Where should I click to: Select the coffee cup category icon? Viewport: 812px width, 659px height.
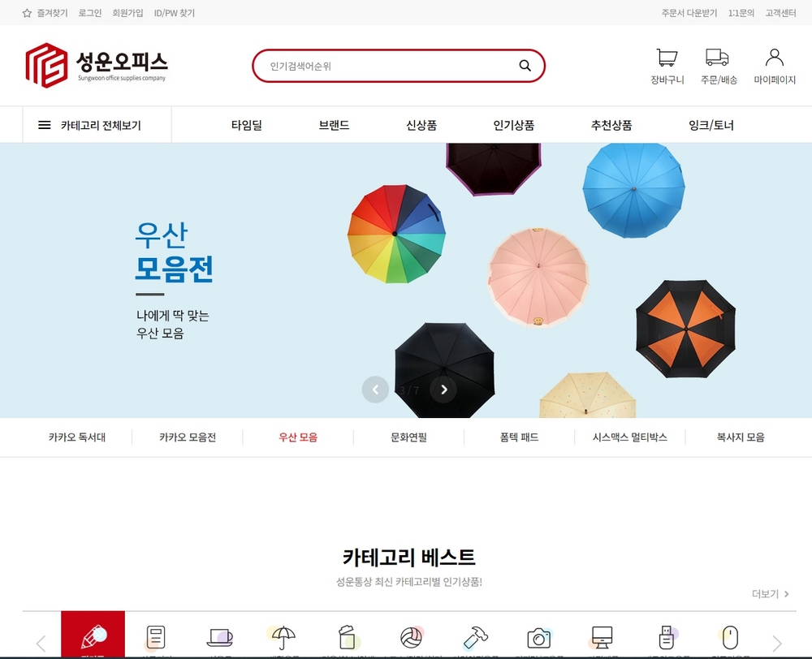[x=219, y=637]
